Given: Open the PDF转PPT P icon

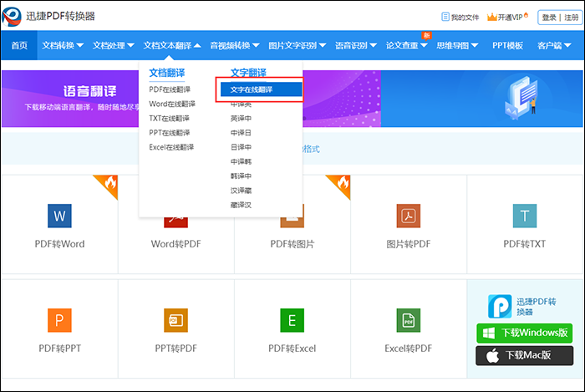Looking at the screenshot, I should click(x=59, y=320).
